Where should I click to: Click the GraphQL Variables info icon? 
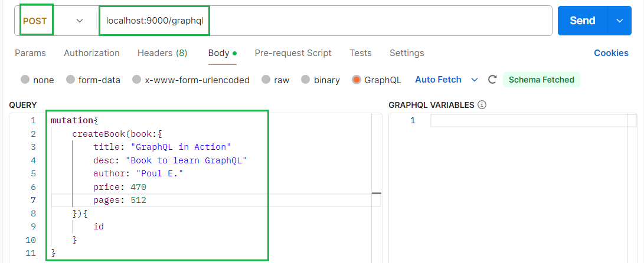pos(482,105)
